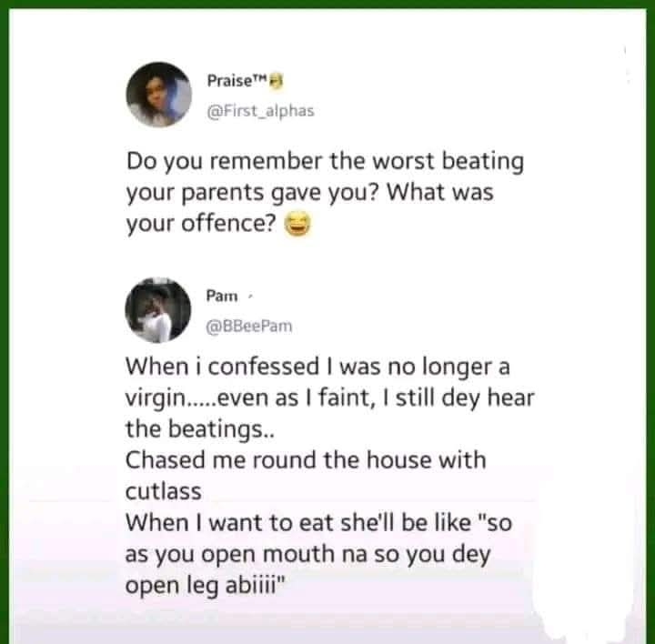655x644 pixels.
Task: Click the words 'your offence?'
Action: click(x=201, y=225)
